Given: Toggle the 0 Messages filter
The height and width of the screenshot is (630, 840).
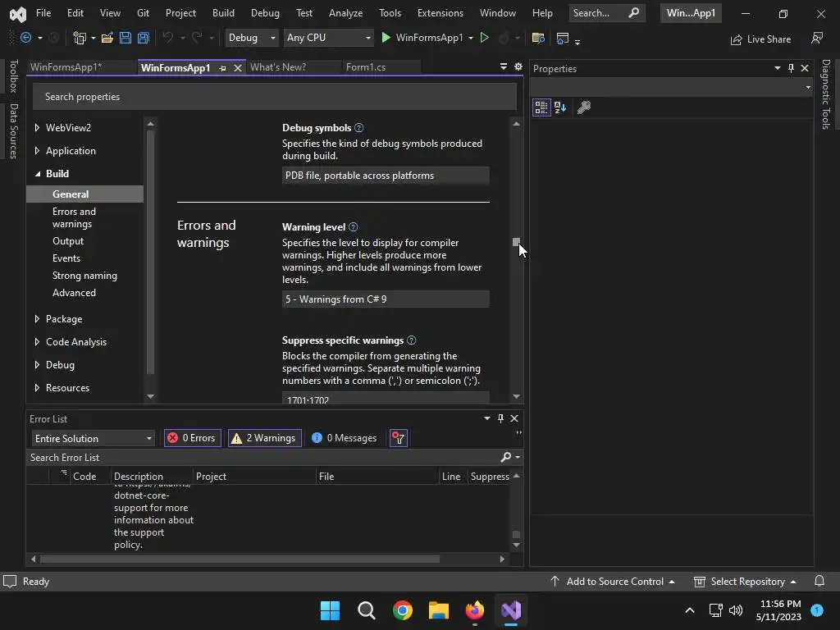Looking at the screenshot, I should click(344, 438).
